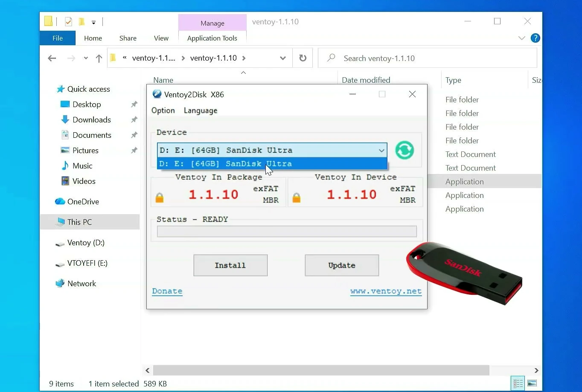Click the Date modified column header
Viewport: 582px width, 392px height.
[x=366, y=80]
